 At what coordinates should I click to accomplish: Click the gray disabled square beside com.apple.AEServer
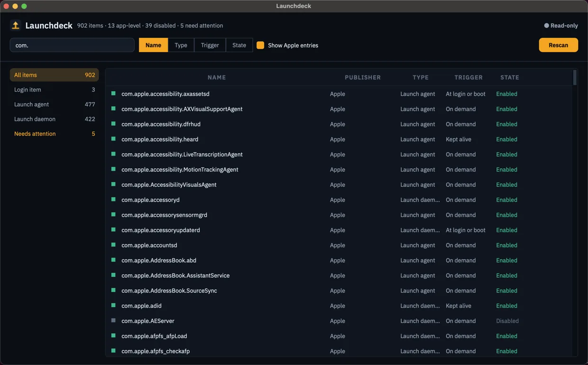tap(113, 320)
